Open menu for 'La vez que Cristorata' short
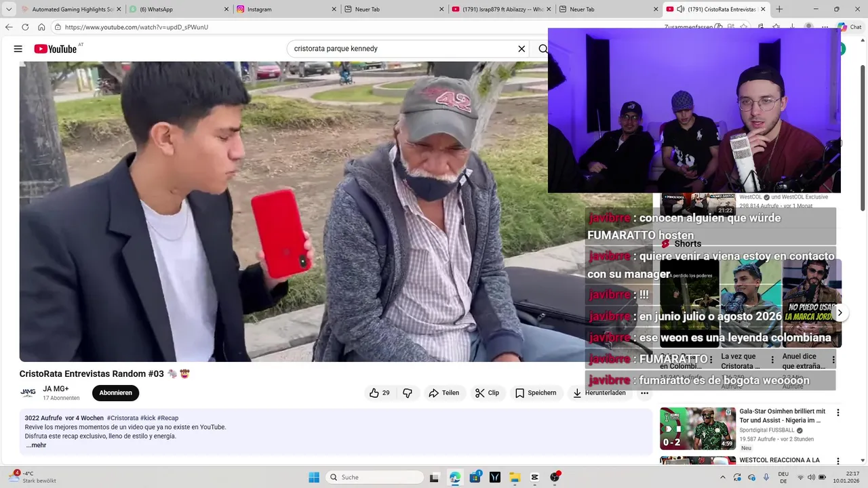 pos(772,360)
